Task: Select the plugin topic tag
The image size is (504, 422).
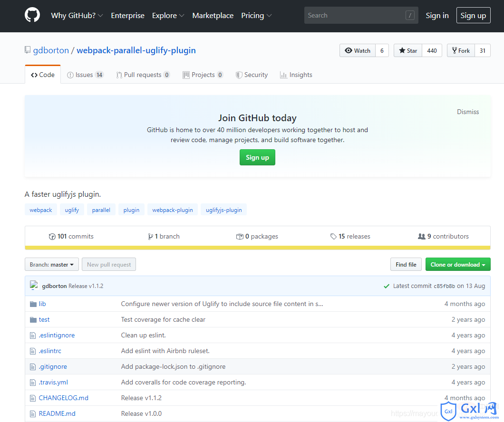Action: click(x=131, y=210)
